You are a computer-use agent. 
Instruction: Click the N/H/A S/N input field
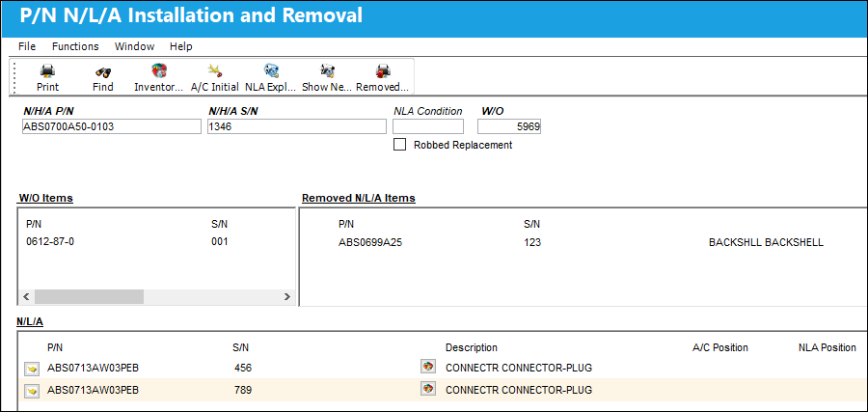pos(297,126)
